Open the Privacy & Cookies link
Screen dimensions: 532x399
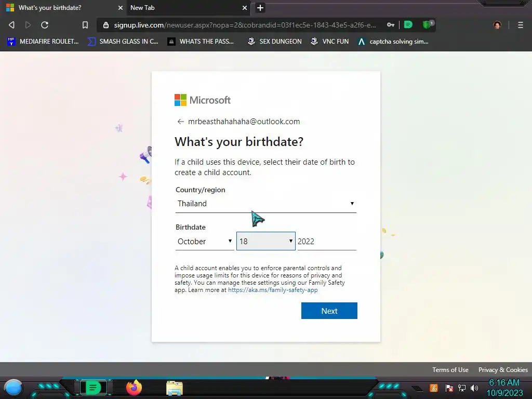(503, 370)
